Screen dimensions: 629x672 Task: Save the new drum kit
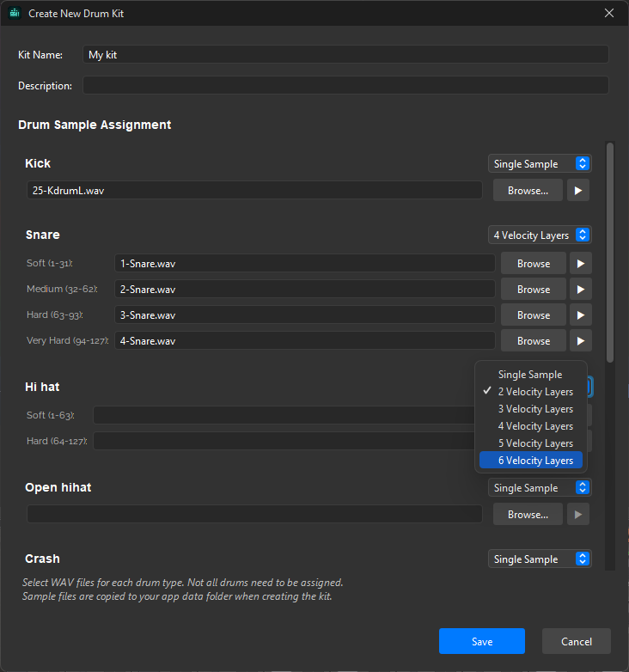pos(482,642)
